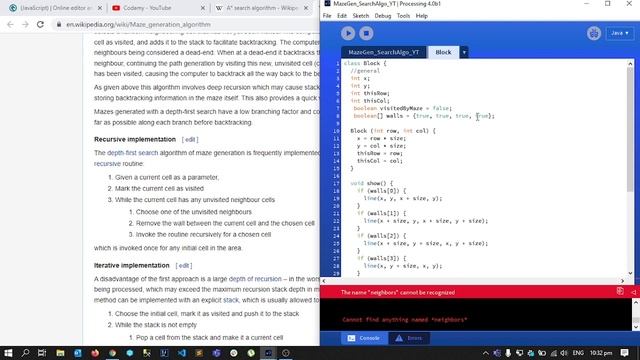This screenshot has width=640, height=360.
Task: Open the Debug menu
Action: (382, 16)
